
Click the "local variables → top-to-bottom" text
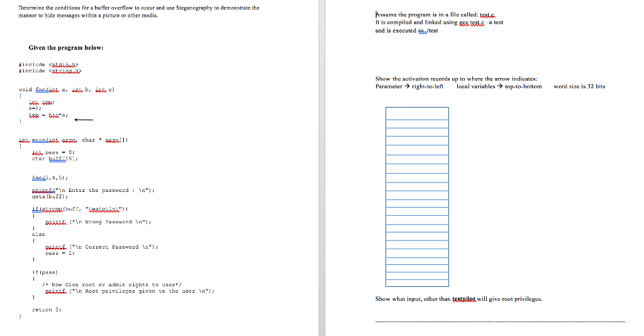499,86
